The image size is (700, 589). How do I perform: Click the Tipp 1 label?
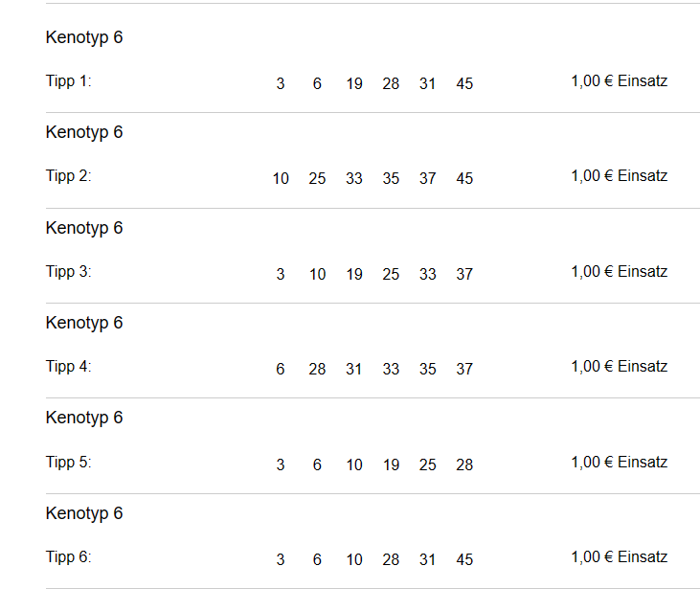click(x=68, y=81)
